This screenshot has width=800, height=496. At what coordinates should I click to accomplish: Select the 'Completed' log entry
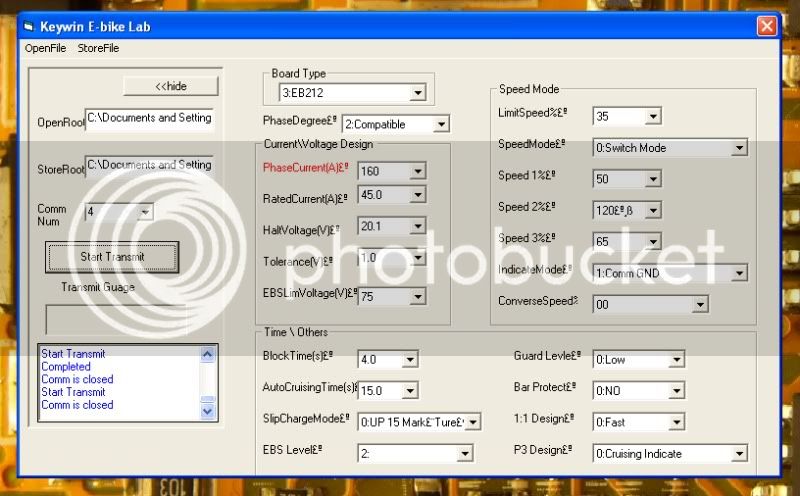66,366
